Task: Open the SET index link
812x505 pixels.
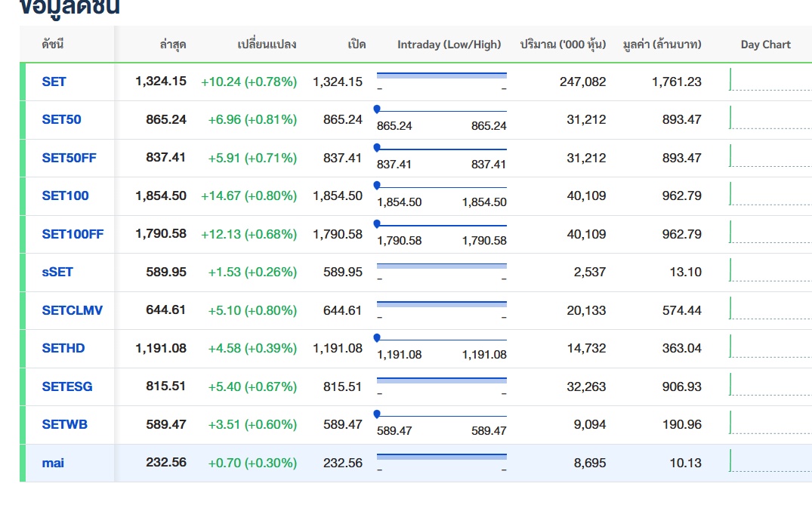Action: coord(54,82)
